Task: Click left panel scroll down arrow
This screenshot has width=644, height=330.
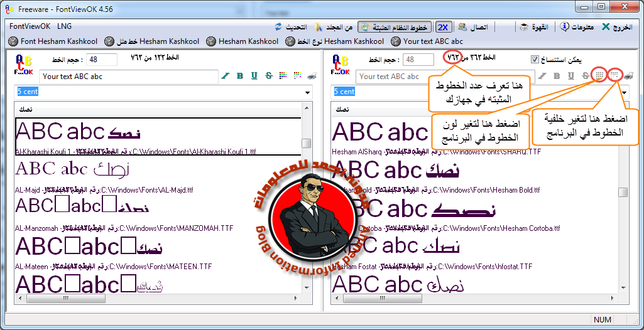Action: coord(307,289)
